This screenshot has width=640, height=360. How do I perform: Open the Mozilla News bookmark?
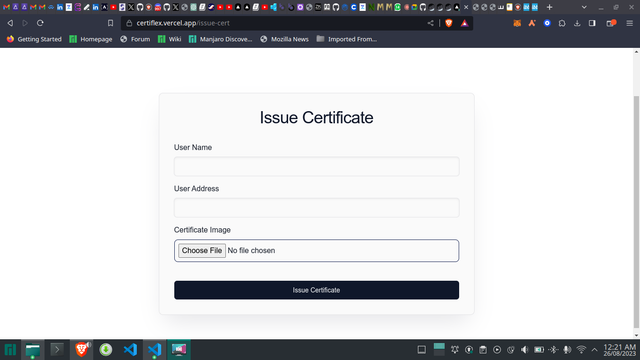(284, 39)
